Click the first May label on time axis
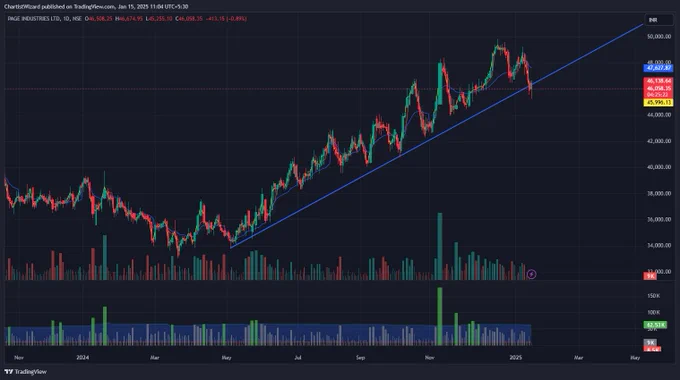Viewport: 680px width, 380px height. pyautogui.click(x=226, y=357)
